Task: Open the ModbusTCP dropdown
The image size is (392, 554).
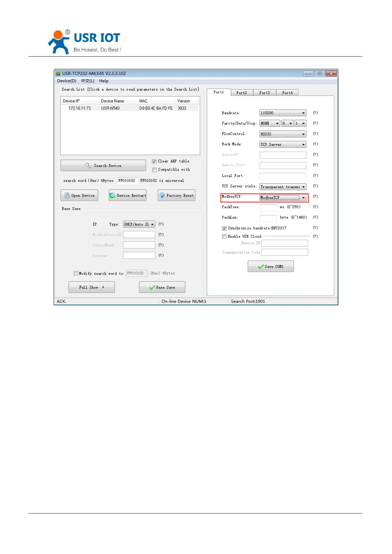Action: (283, 197)
